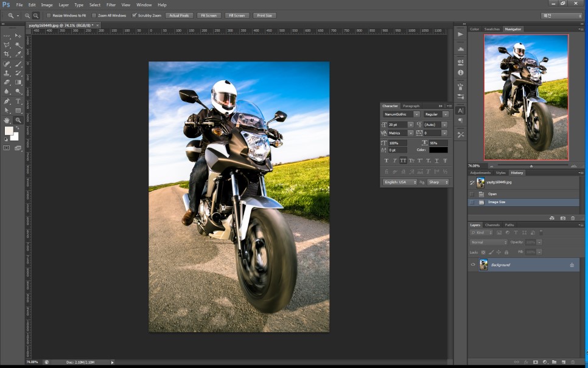Image resolution: width=588 pixels, height=368 pixels.
Task: Open the NanumGothic font family dropdown
Action: (x=416, y=114)
